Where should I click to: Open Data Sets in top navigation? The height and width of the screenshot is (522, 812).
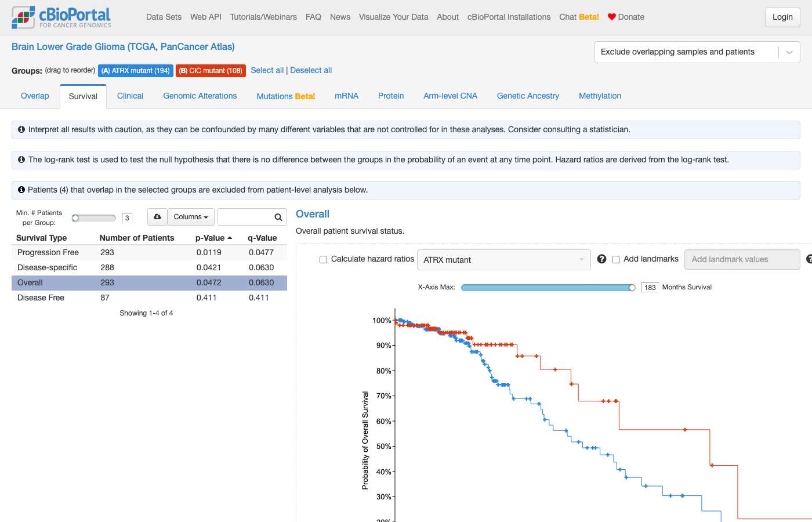(x=164, y=17)
